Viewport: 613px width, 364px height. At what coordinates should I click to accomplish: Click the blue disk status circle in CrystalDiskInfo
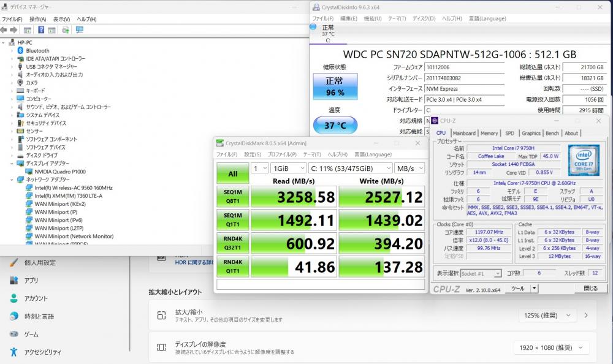[x=313, y=27]
